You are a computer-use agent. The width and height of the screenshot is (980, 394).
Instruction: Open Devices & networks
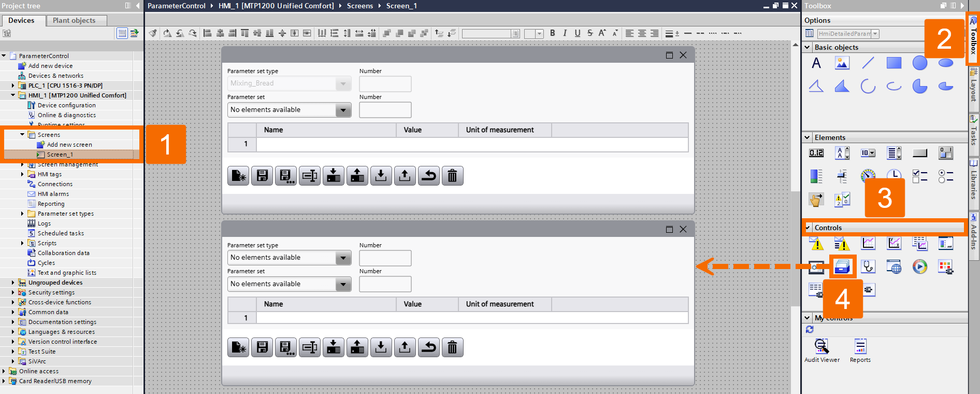55,76
